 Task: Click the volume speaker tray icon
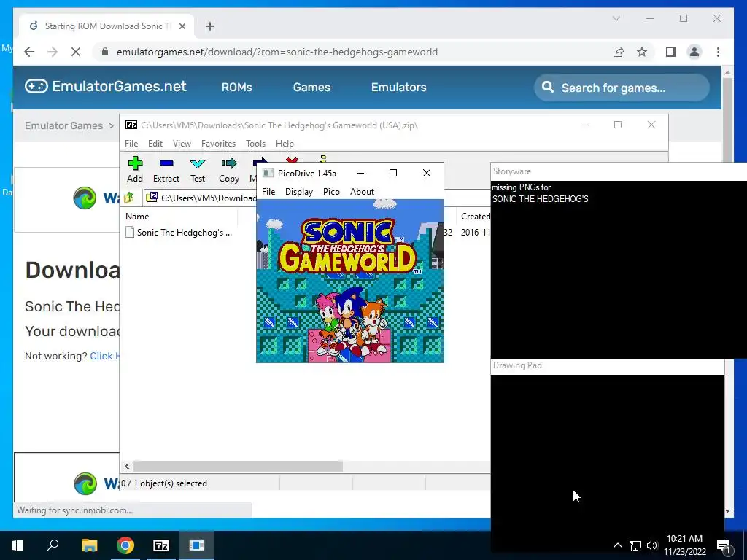(x=652, y=545)
